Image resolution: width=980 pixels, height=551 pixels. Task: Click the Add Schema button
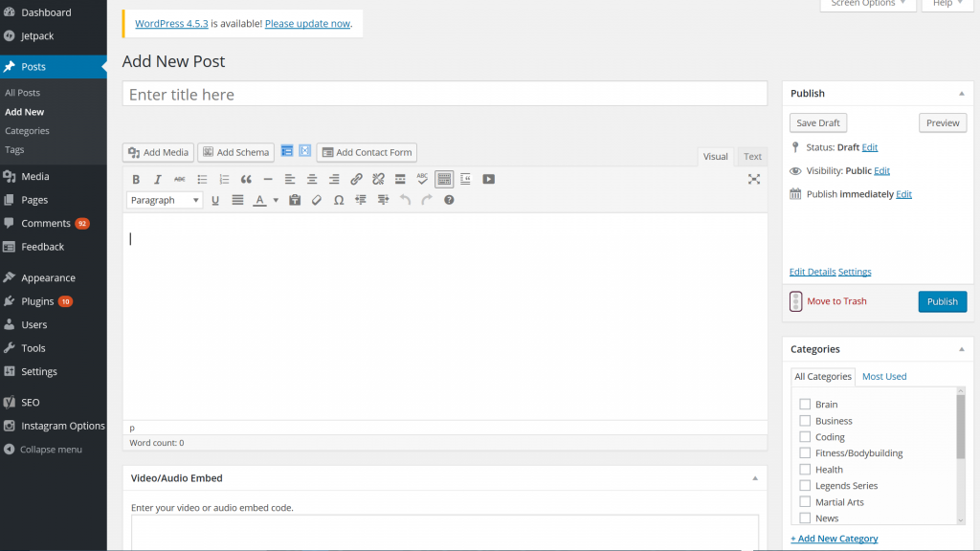tap(236, 152)
